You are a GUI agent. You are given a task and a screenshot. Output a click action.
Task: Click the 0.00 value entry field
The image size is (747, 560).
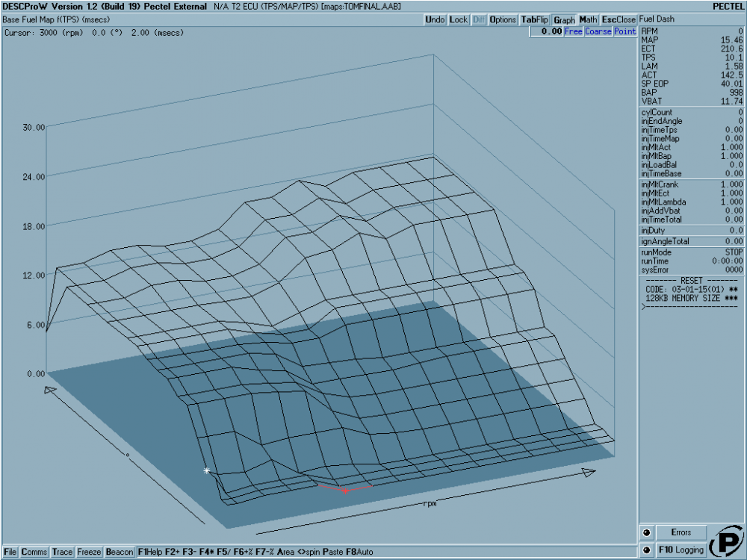click(x=547, y=32)
